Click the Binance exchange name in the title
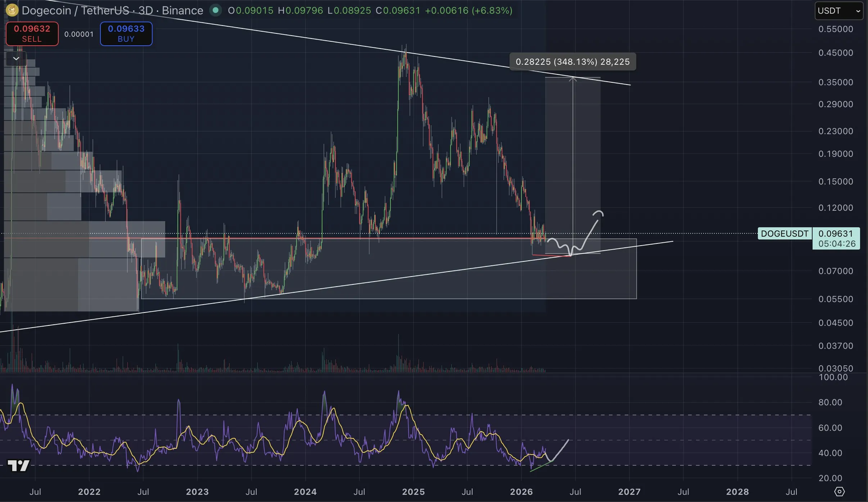The image size is (868, 502). [182, 10]
